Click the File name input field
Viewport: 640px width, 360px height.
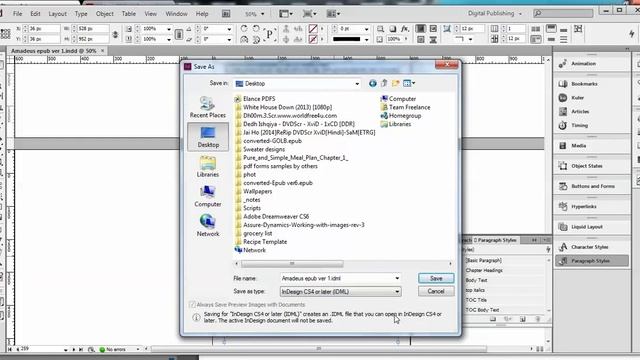336,278
